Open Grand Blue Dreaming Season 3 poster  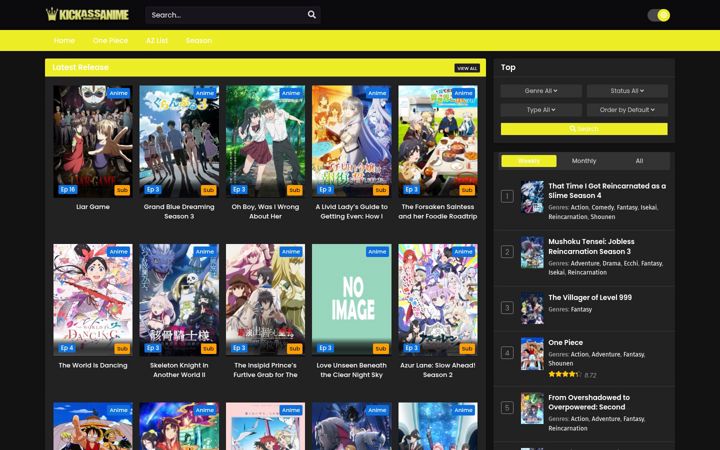click(x=179, y=141)
